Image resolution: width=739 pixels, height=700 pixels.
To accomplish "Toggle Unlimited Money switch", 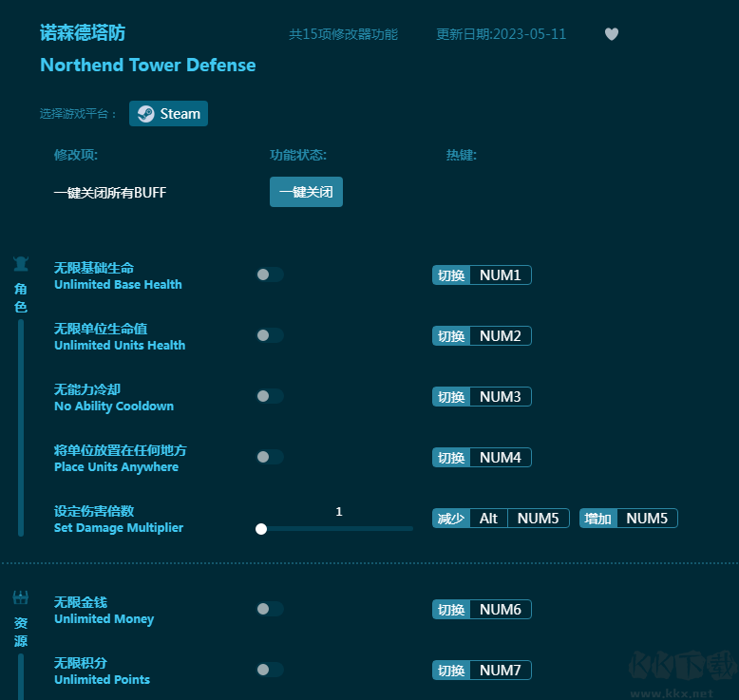I will click(x=269, y=610).
